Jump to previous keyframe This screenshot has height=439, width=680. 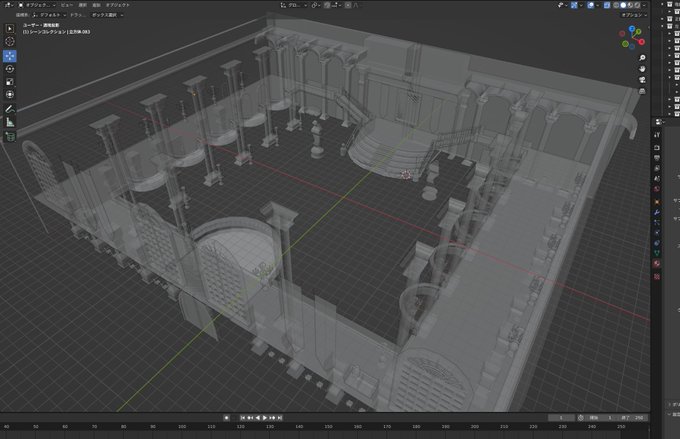tap(250, 417)
